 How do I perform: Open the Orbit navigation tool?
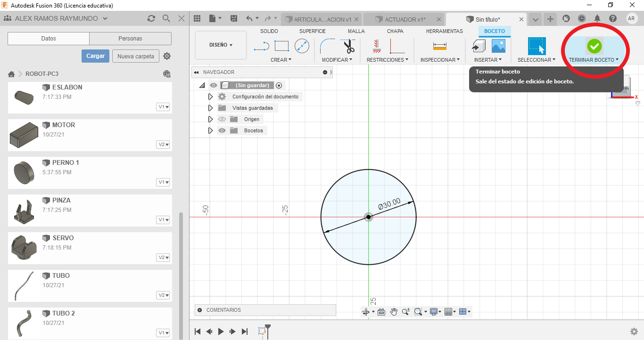(366, 312)
